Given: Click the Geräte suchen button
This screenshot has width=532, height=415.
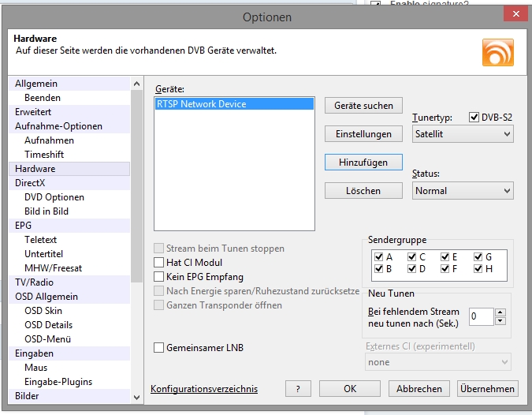Looking at the screenshot, I should click(x=363, y=106).
